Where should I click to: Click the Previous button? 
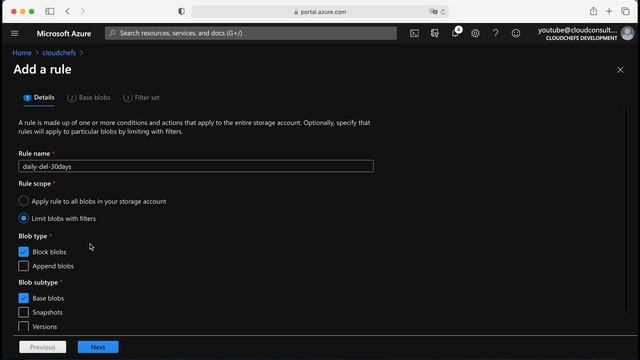(x=42, y=347)
